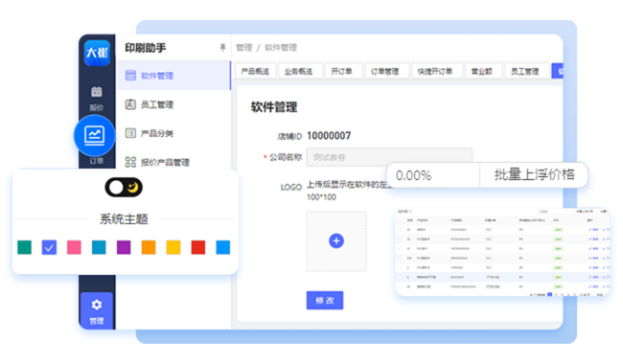623x364 pixels.
Task: Select the checked blue-purple theme swatch
Action: click(x=49, y=247)
